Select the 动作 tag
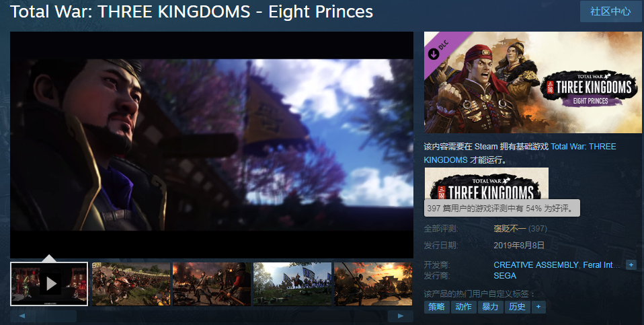This screenshot has width=644, height=325. click(463, 307)
